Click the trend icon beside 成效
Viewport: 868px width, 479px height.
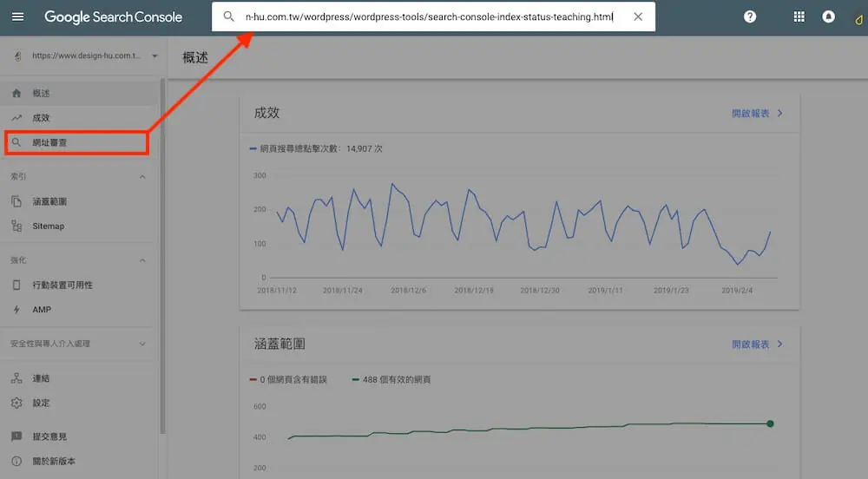tap(16, 118)
